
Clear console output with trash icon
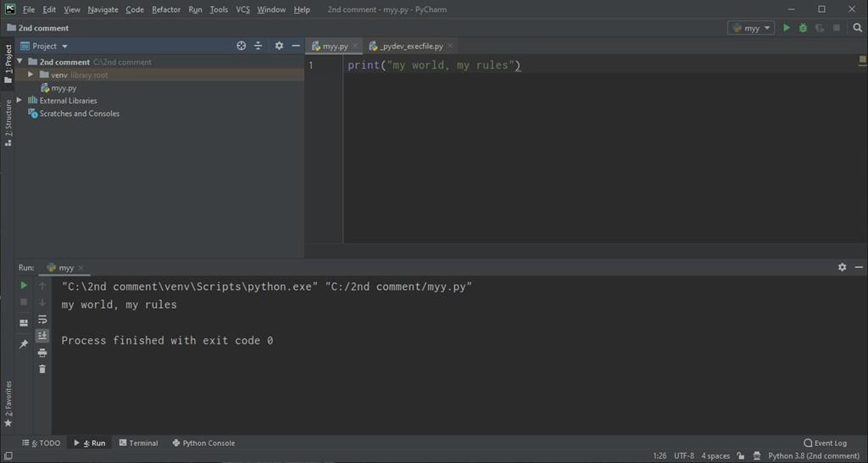(42, 369)
